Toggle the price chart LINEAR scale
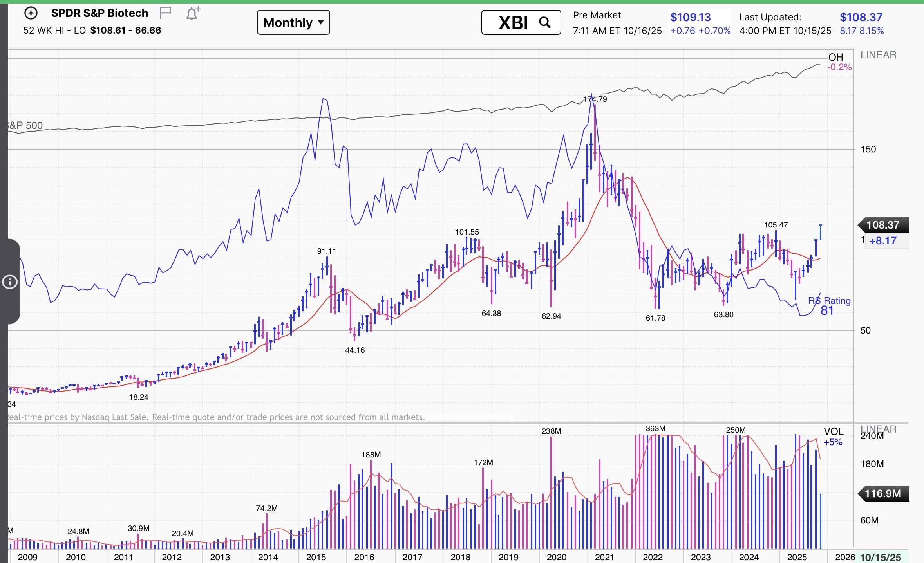Image resolution: width=924 pixels, height=563 pixels. click(878, 55)
